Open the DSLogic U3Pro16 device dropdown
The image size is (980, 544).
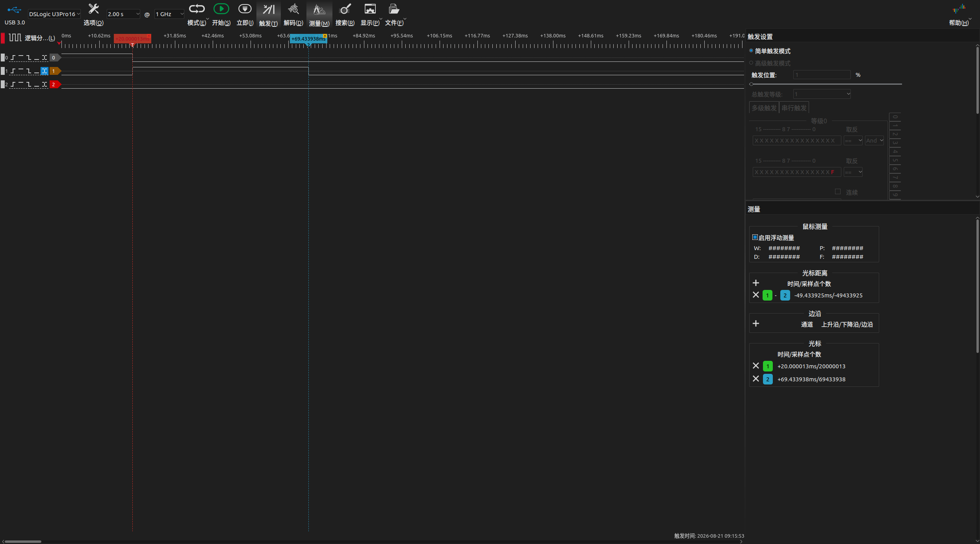[x=54, y=14]
